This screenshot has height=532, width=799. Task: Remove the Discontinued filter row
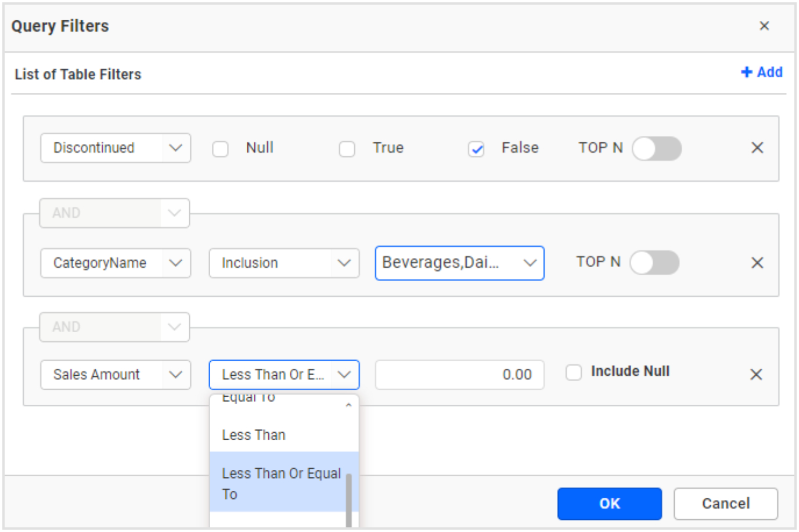[757, 148]
